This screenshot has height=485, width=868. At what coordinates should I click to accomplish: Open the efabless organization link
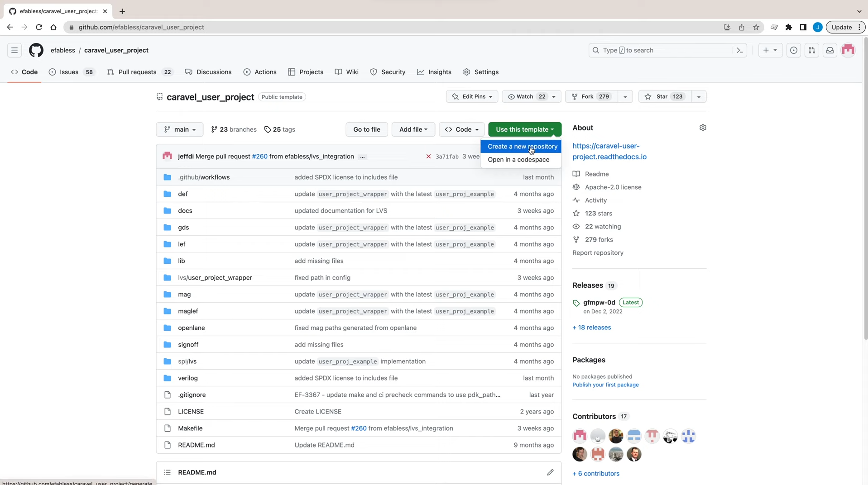click(63, 50)
